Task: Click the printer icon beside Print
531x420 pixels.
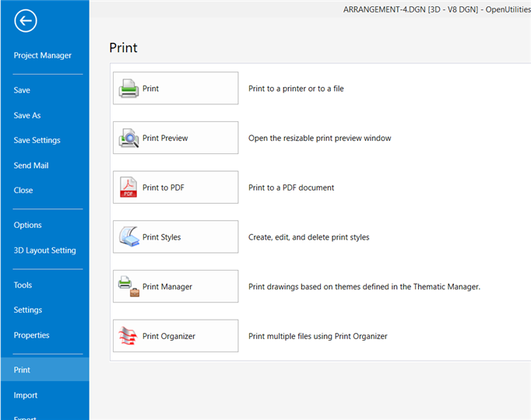Action: point(128,89)
